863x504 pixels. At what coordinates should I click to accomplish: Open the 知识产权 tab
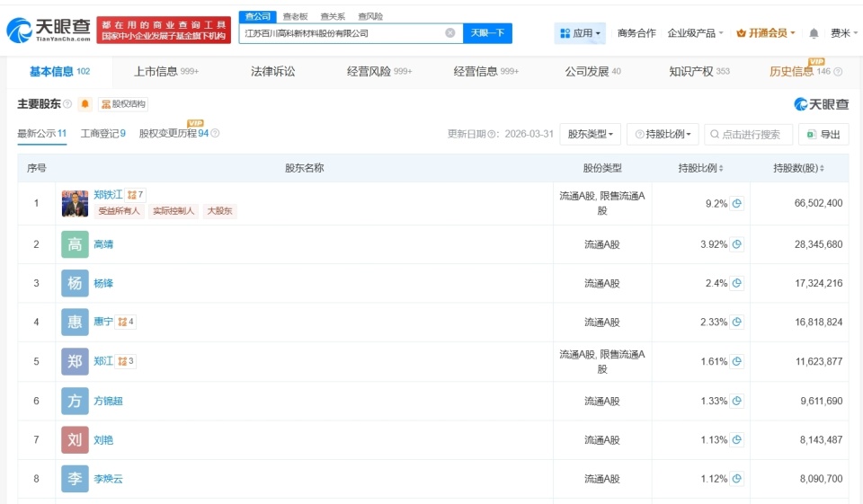tap(699, 72)
